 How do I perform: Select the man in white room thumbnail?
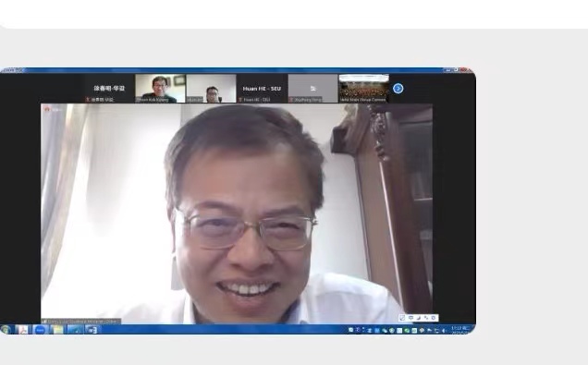click(211, 89)
